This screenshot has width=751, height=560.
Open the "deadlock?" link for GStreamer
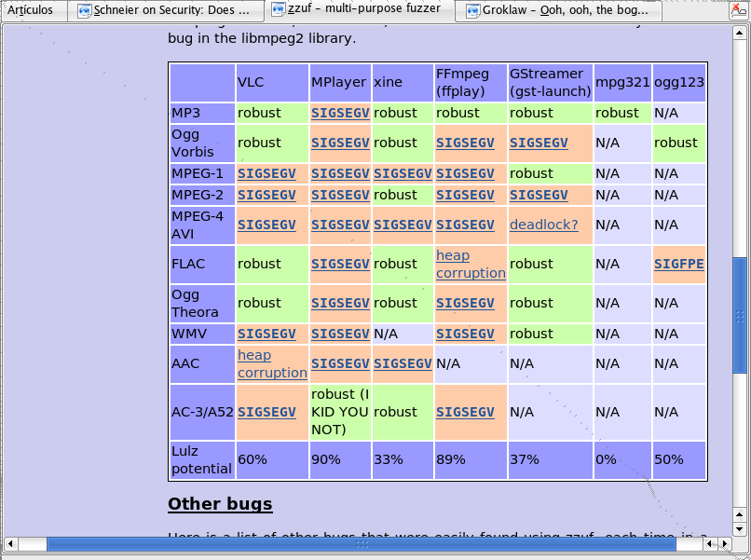tap(543, 225)
